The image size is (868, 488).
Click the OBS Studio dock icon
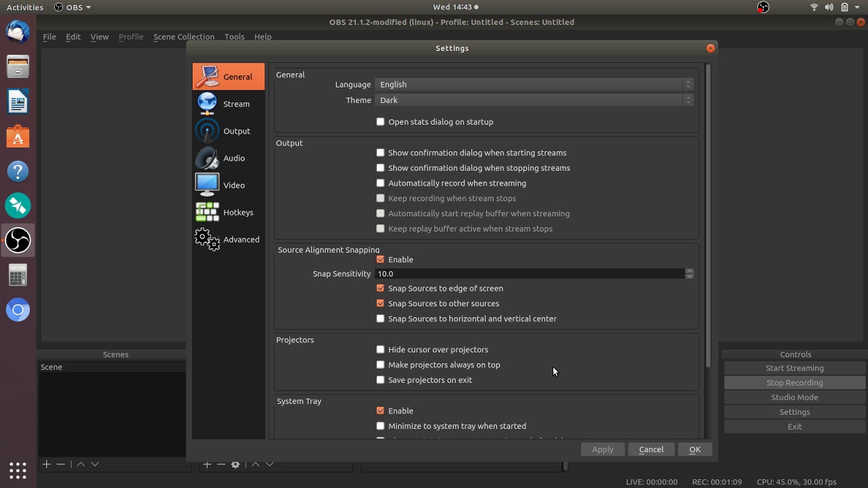(18, 240)
